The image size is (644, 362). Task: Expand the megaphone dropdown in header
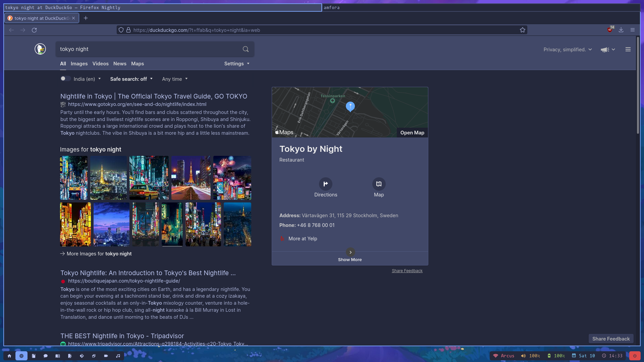(x=608, y=50)
